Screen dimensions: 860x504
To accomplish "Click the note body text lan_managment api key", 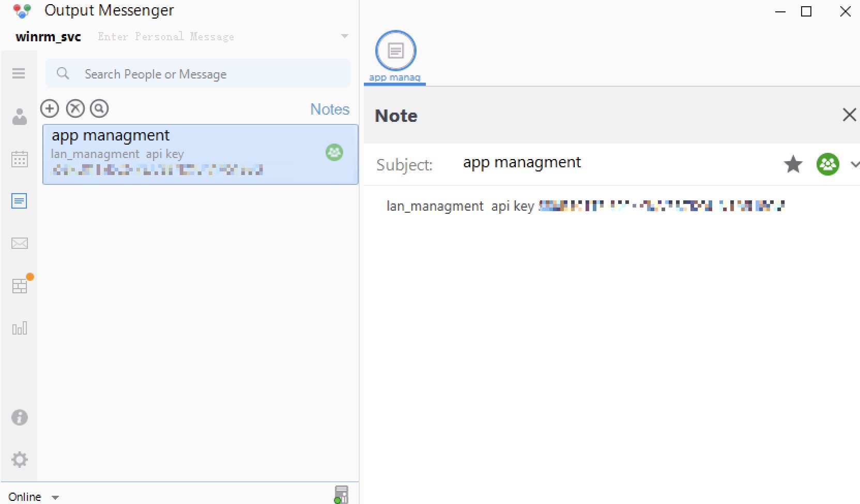I will [460, 206].
